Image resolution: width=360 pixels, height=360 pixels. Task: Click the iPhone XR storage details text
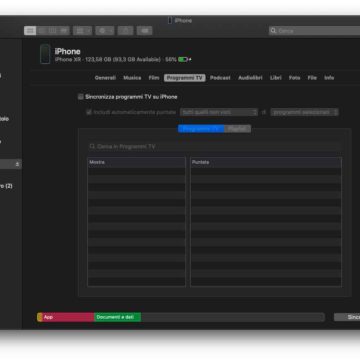115,59
